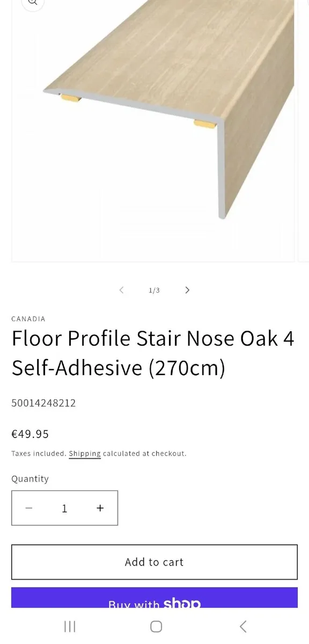Decrease quantity with the minus control
The width and height of the screenshot is (309, 644).
pyautogui.click(x=29, y=508)
